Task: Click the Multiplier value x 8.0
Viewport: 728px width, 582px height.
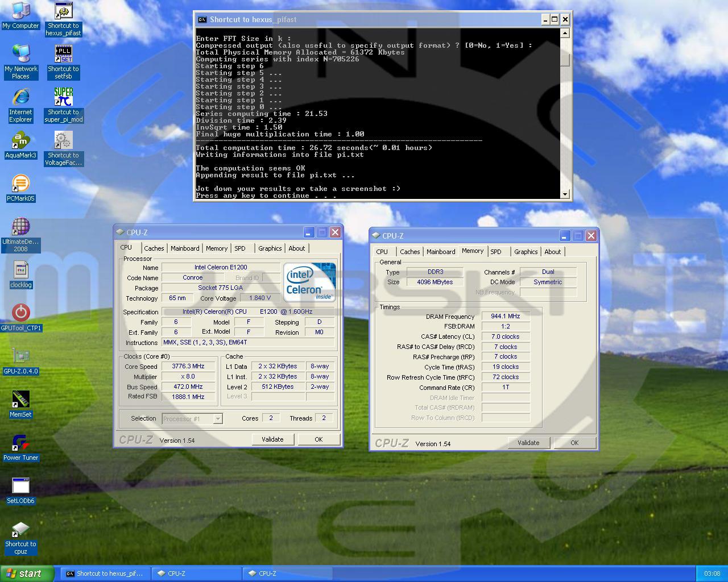Action: (x=188, y=377)
